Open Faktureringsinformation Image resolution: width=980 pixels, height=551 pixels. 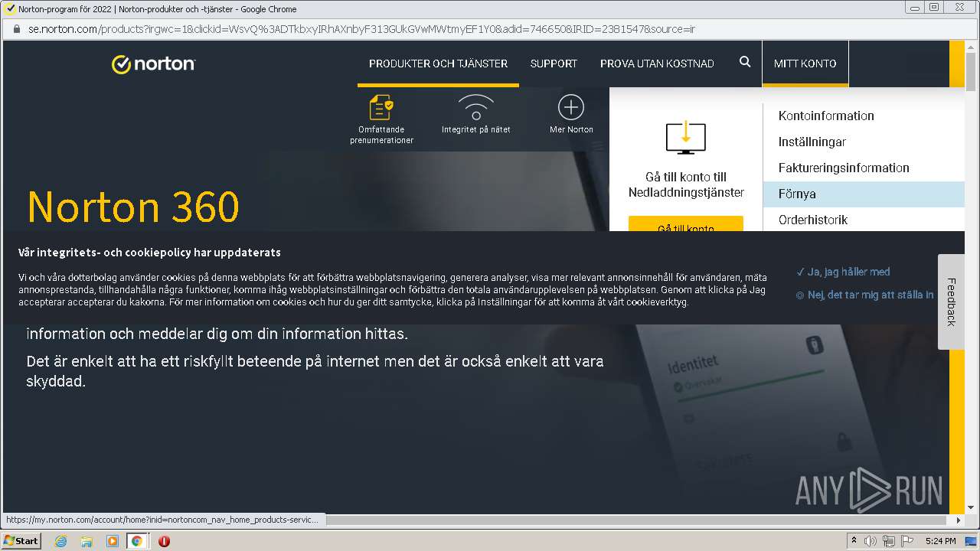coord(844,168)
